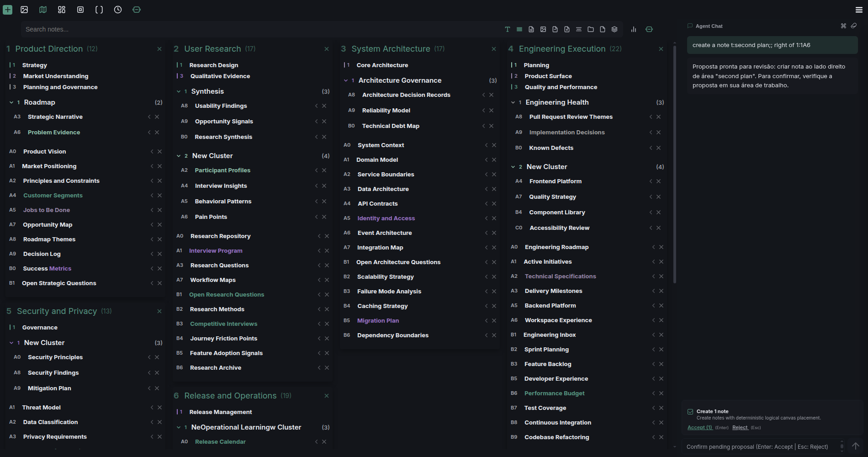
Task: Click the send arrow icon in chat
Action: coord(856,446)
